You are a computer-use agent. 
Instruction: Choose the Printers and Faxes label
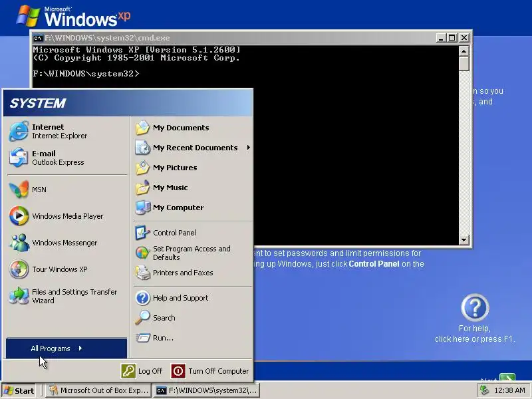coord(183,273)
